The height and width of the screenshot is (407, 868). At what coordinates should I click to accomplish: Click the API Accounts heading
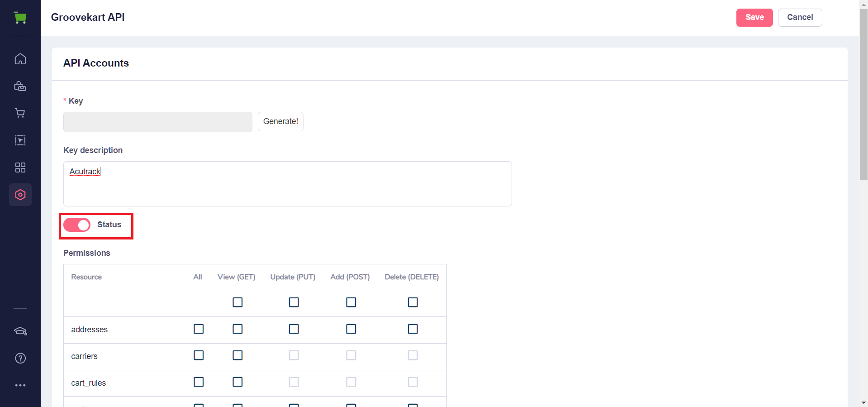[96, 63]
